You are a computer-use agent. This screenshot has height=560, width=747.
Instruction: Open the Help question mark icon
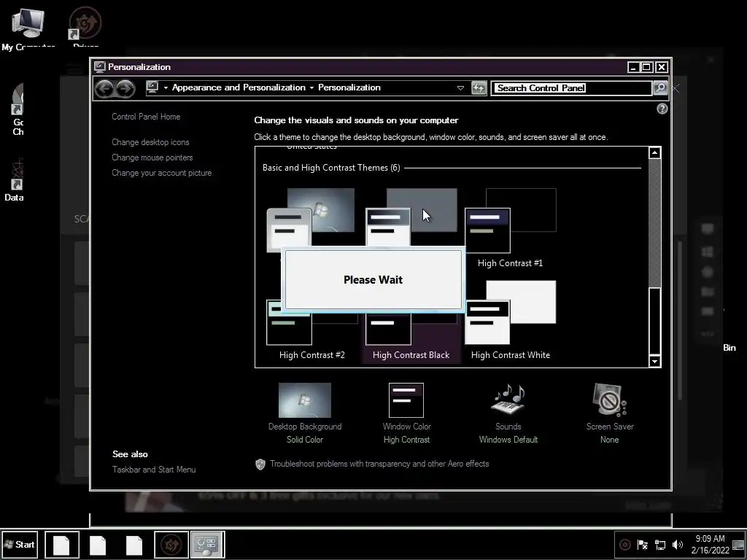click(662, 109)
